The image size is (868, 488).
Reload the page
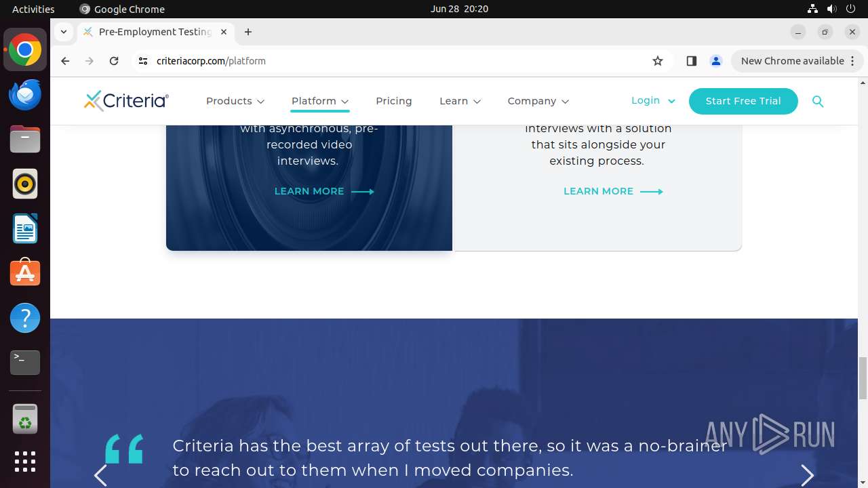click(x=114, y=61)
